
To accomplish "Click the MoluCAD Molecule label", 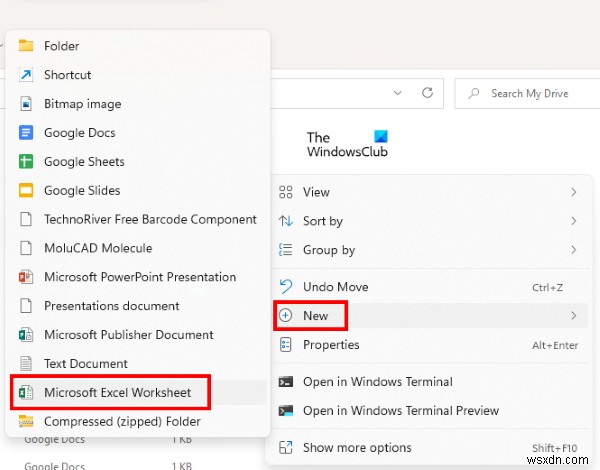I will click(x=98, y=248).
